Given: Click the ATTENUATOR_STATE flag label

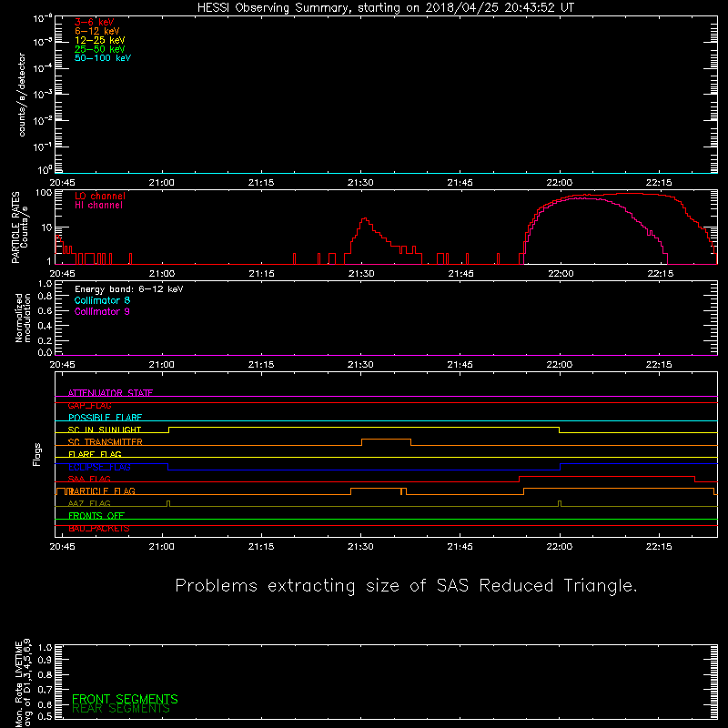Looking at the screenshot, I should coord(110,393).
